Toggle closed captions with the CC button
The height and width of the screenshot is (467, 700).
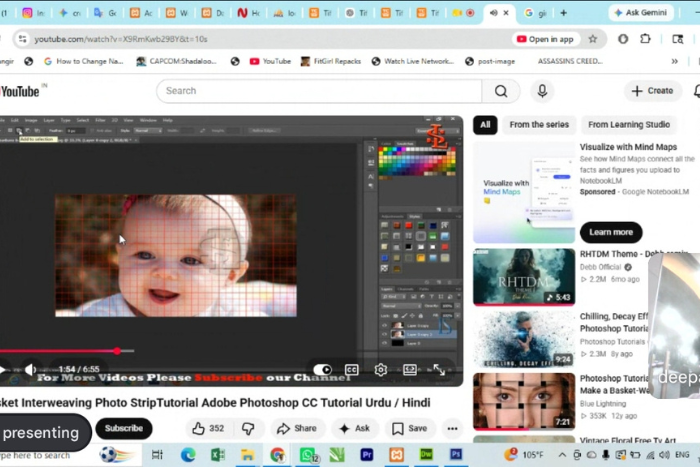pyautogui.click(x=352, y=370)
